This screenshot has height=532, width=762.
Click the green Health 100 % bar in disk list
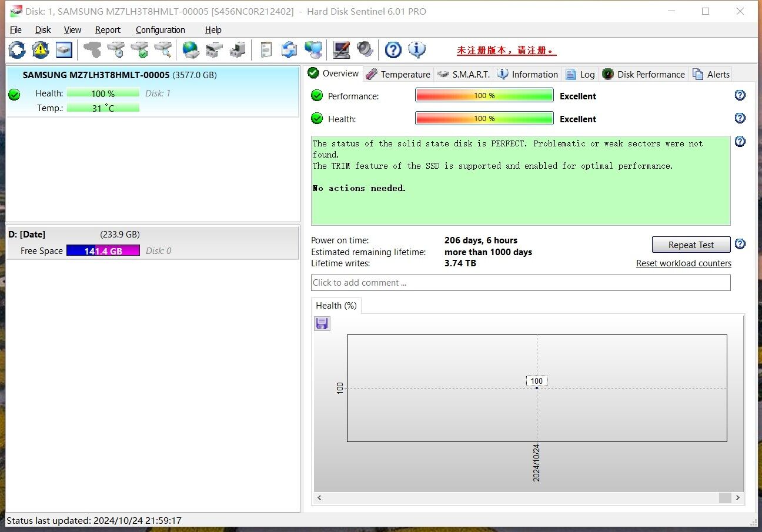pyautogui.click(x=103, y=93)
